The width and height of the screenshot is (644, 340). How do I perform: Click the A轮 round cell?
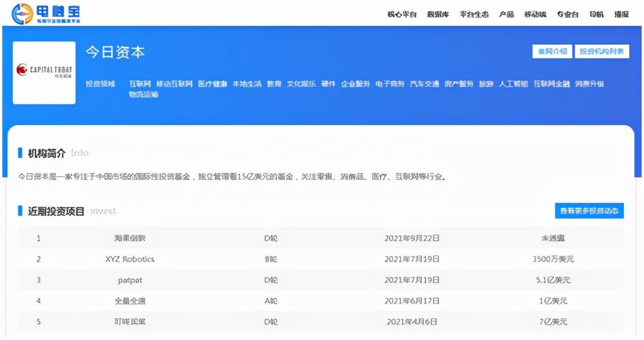271,301
